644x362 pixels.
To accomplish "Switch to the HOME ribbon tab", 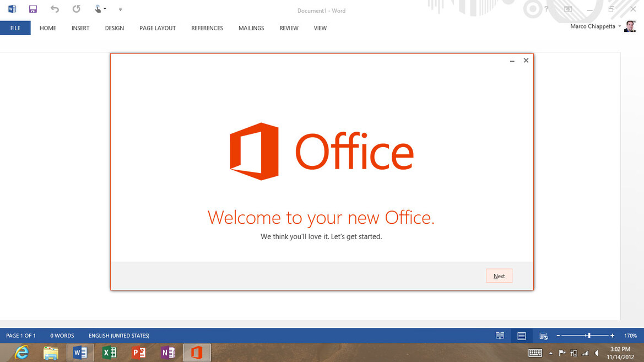I will point(47,28).
